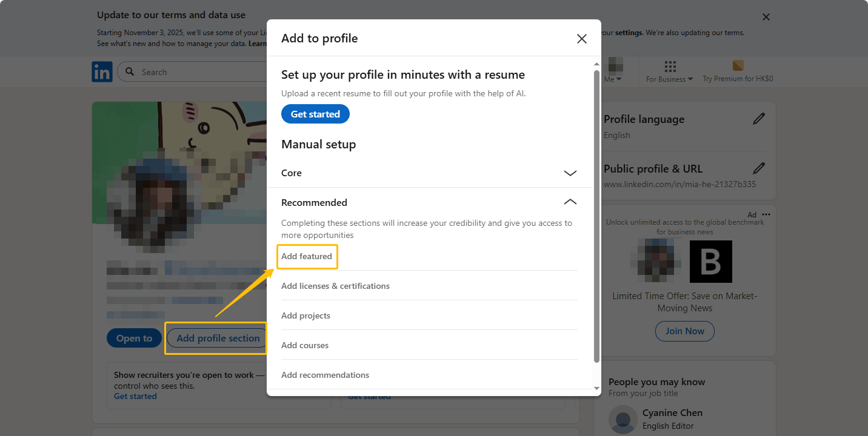Choose Add projects entry

(x=305, y=315)
